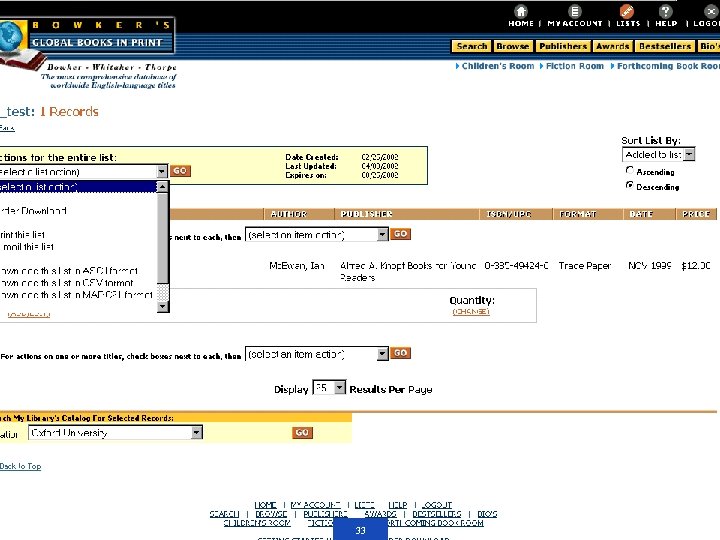Sort by the PUBLISHER column header
The height and width of the screenshot is (540, 720).
366,214
